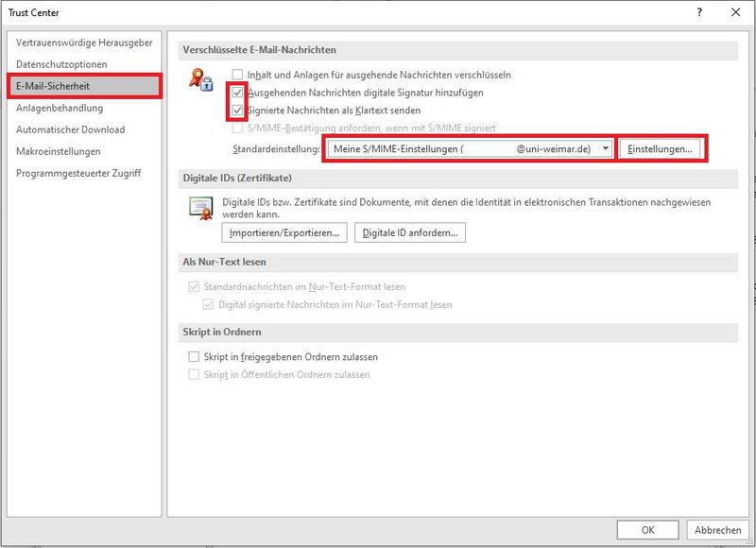This screenshot has height=548, width=756.
Task: Select Vertrauenswürdige Herausgeber category
Action: (x=84, y=43)
